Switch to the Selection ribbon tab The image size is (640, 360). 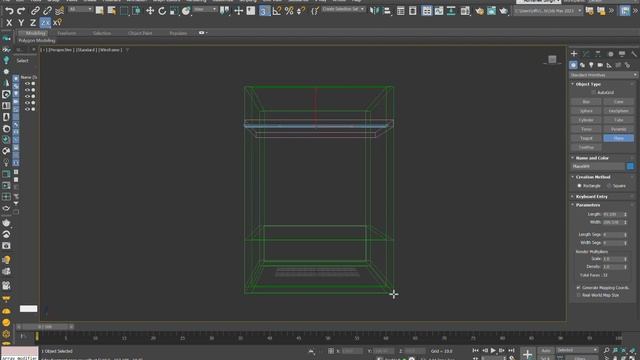tap(102, 33)
